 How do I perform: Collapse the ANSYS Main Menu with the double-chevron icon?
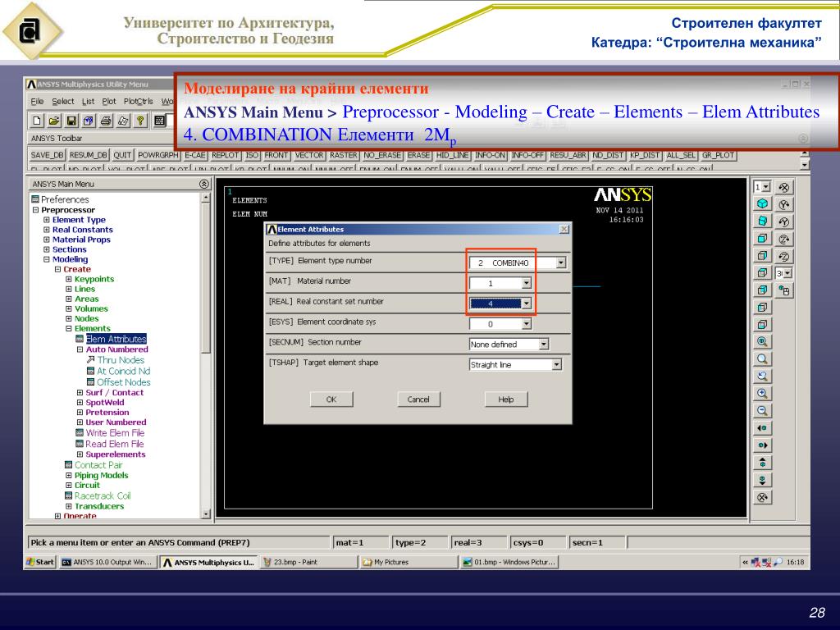click(204, 184)
